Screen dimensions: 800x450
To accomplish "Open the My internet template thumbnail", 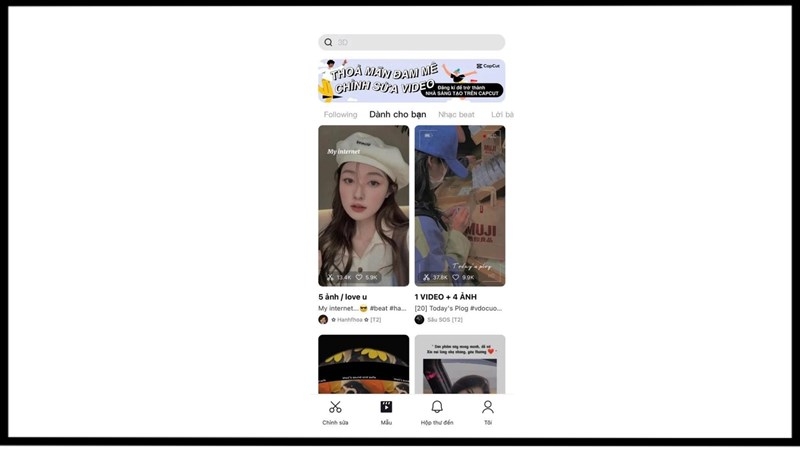I will coord(364,206).
